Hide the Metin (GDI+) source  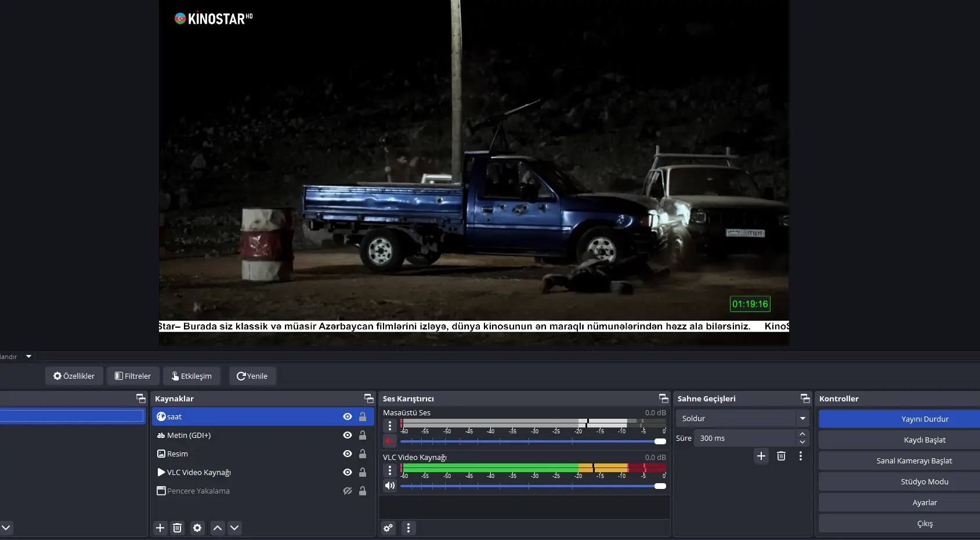[348, 435]
